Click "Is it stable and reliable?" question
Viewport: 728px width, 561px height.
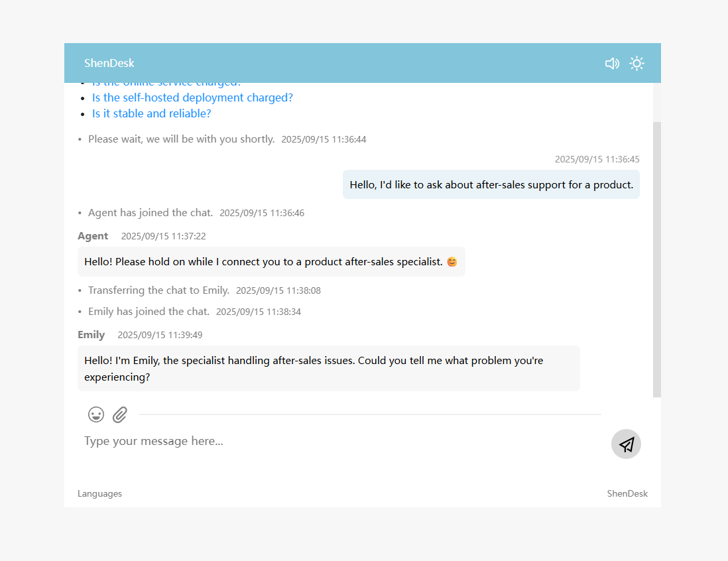pos(151,113)
